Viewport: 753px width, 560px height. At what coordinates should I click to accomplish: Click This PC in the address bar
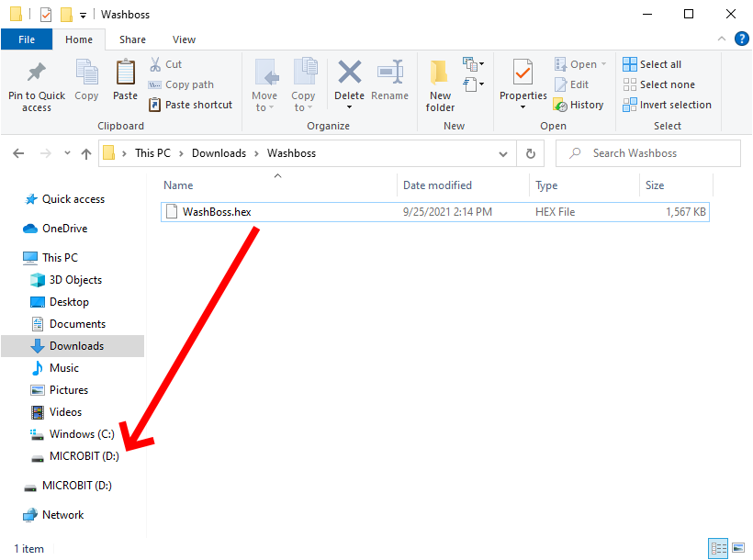pos(152,153)
